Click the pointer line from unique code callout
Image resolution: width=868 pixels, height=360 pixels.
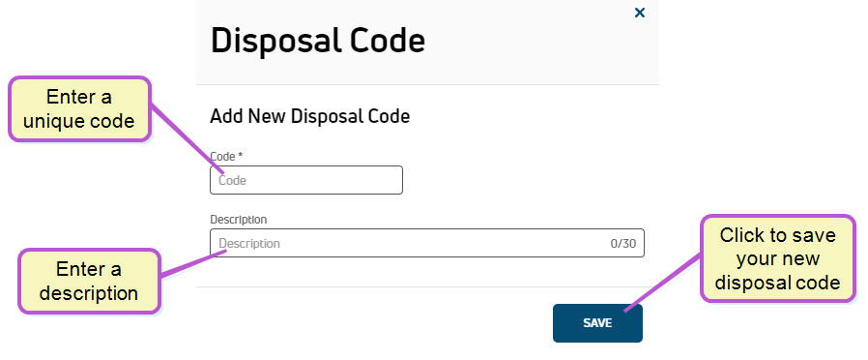[x=186, y=138]
